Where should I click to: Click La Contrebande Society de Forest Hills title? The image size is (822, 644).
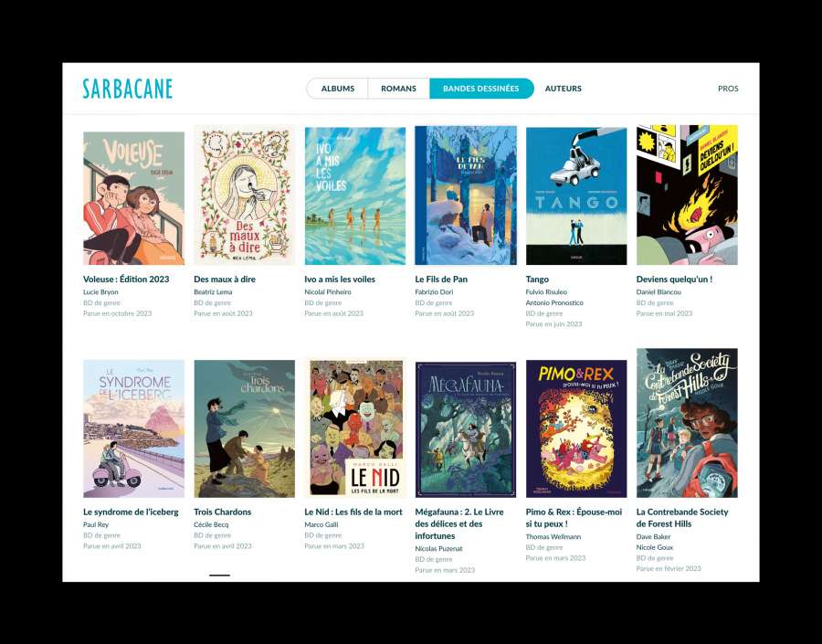point(682,518)
